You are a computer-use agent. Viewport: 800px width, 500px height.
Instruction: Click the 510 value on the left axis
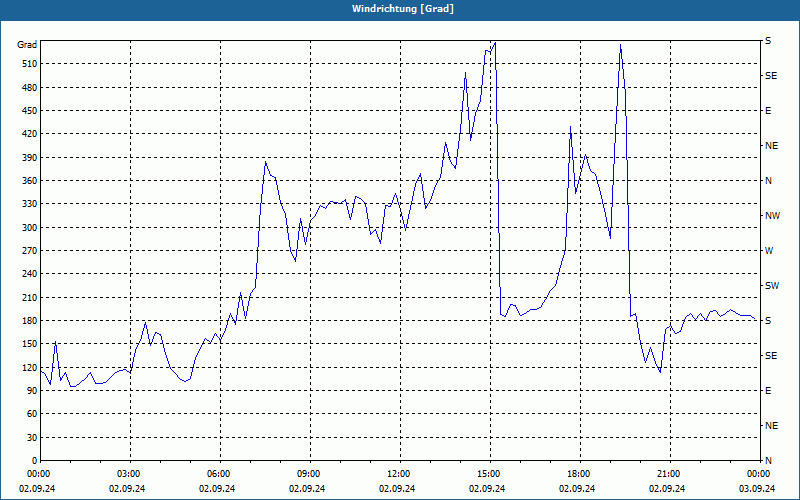tap(30, 64)
